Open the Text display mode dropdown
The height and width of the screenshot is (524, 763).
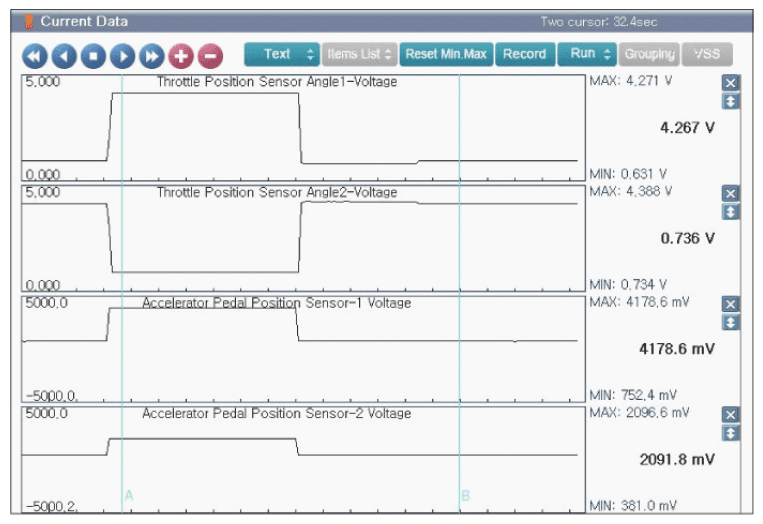click(x=282, y=54)
